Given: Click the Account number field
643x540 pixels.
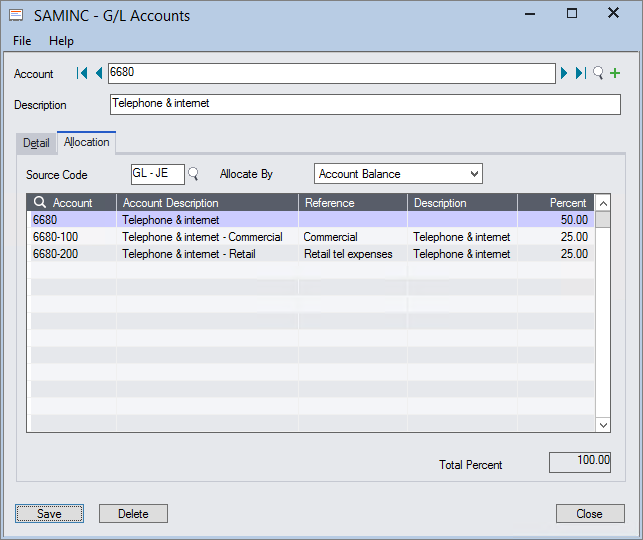Looking at the screenshot, I should tap(332, 73).
